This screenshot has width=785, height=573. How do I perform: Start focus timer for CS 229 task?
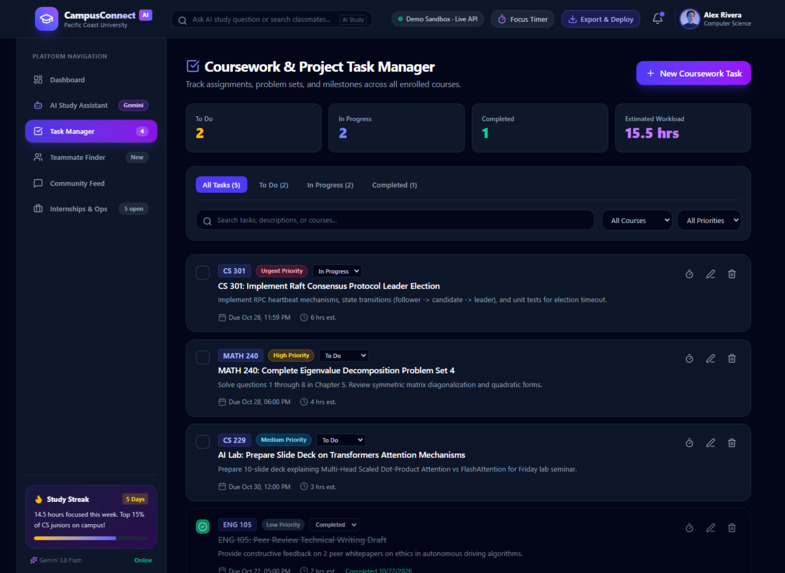(x=689, y=443)
